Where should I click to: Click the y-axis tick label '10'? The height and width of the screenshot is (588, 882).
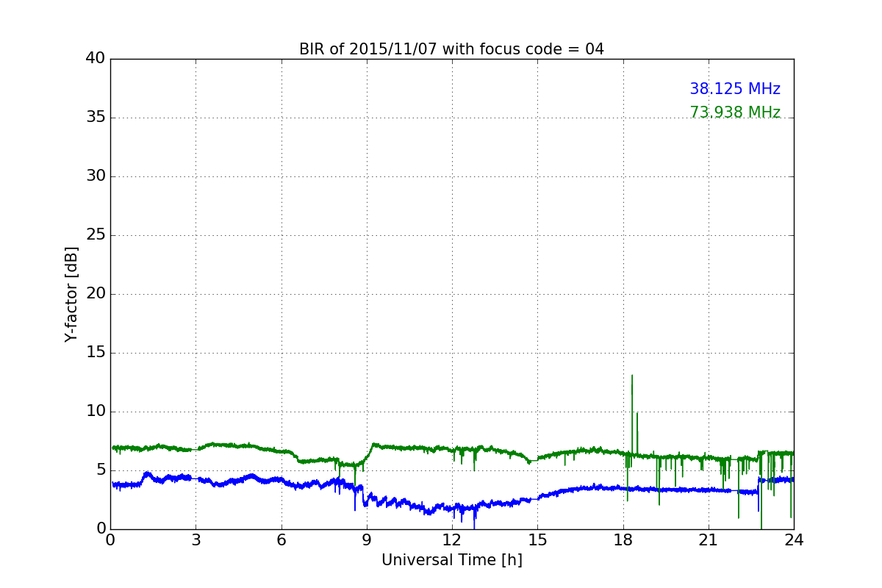[96, 412]
